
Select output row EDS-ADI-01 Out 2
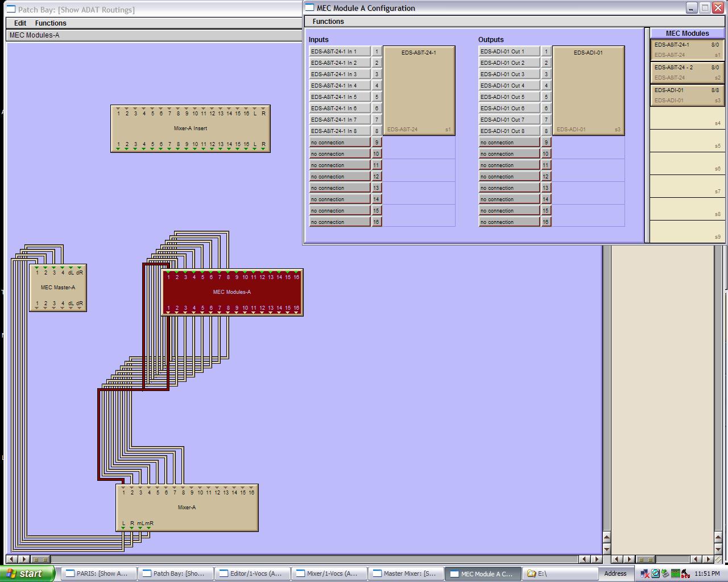click(x=509, y=63)
